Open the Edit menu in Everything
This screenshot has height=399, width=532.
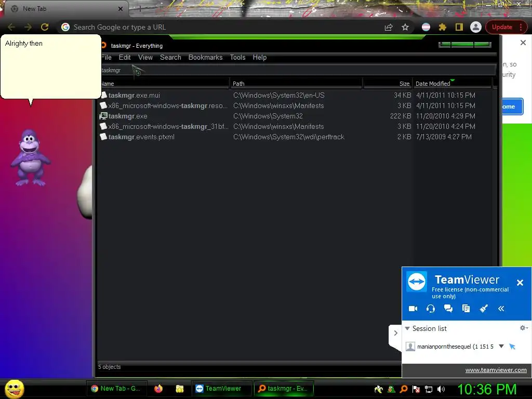(x=125, y=57)
